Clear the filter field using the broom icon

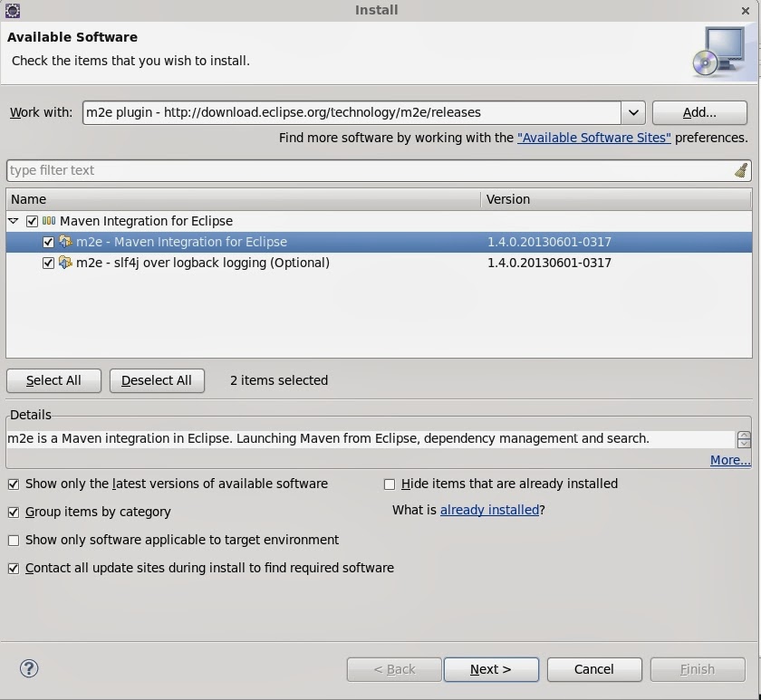(740, 170)
